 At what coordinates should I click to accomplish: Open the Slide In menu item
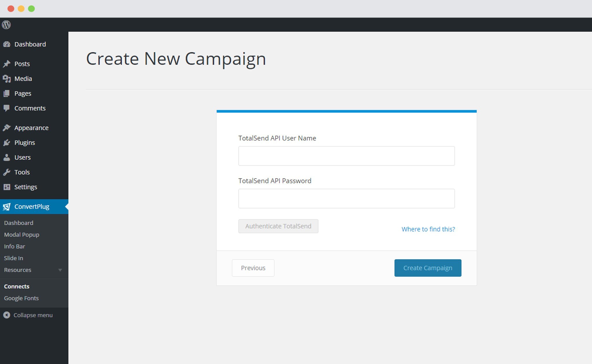tap(13, 258)
